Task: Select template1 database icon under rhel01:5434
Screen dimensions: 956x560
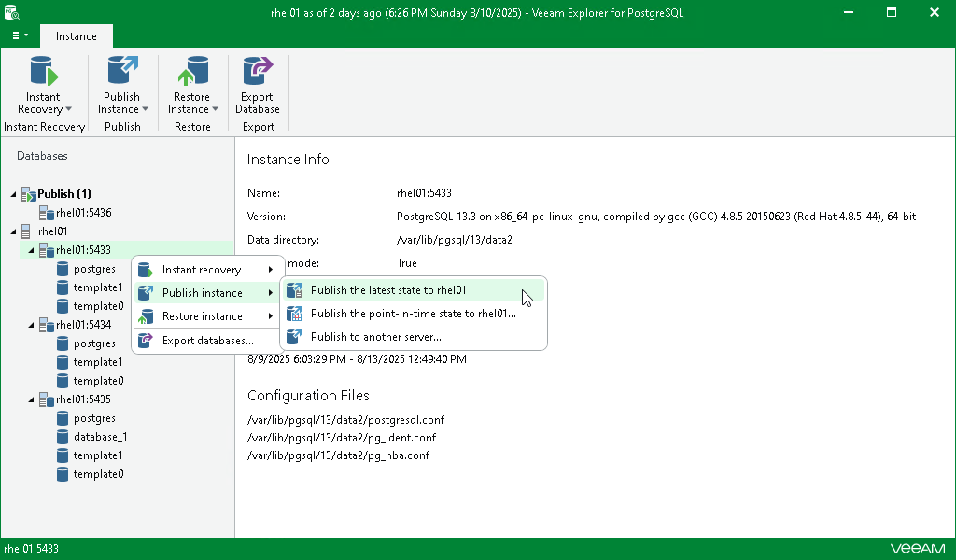Action: pyautogui.click(x=63, y=362)
